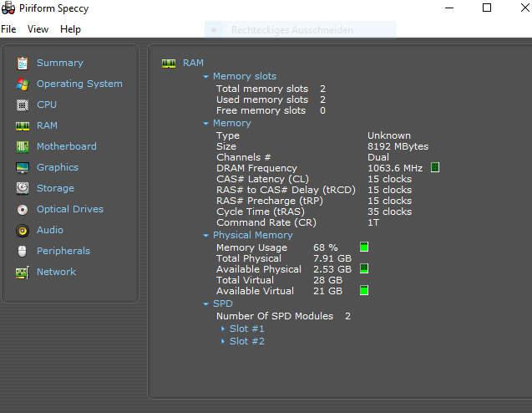
Task: Expand Slot #2 details
Action: [x=223, y=341]
